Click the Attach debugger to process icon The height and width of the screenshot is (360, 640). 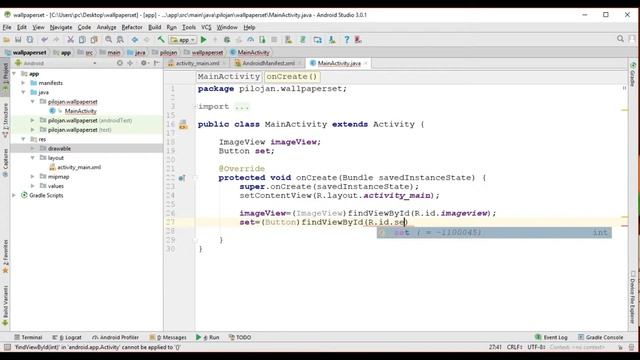262,40
